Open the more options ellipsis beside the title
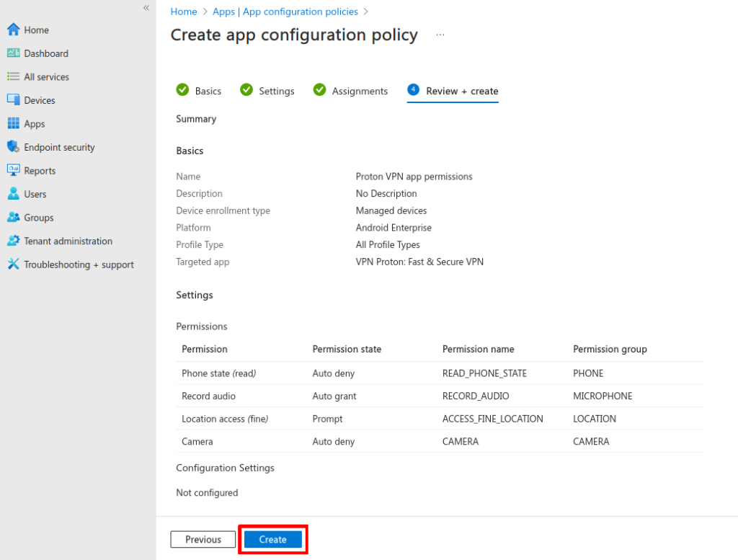The image size is (738, 560). tap(440, 35)
